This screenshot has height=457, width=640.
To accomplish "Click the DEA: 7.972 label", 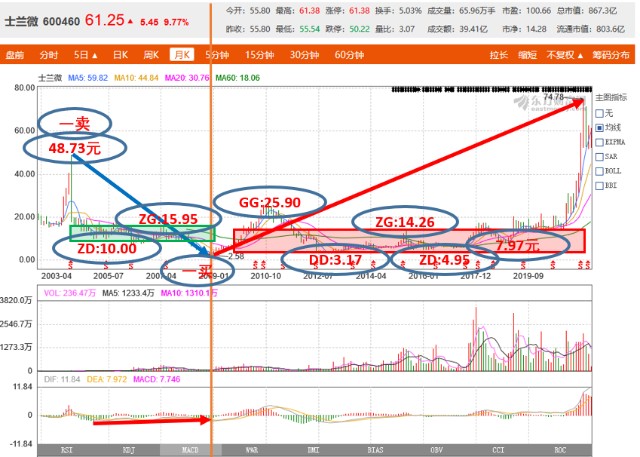I will (107, 379).
